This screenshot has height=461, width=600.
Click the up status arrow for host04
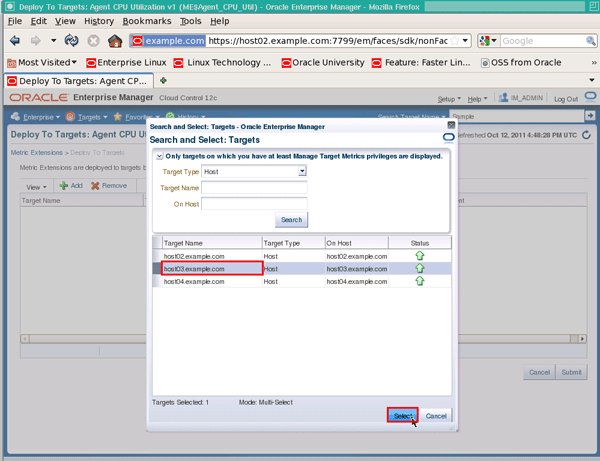tap(420, 281)
